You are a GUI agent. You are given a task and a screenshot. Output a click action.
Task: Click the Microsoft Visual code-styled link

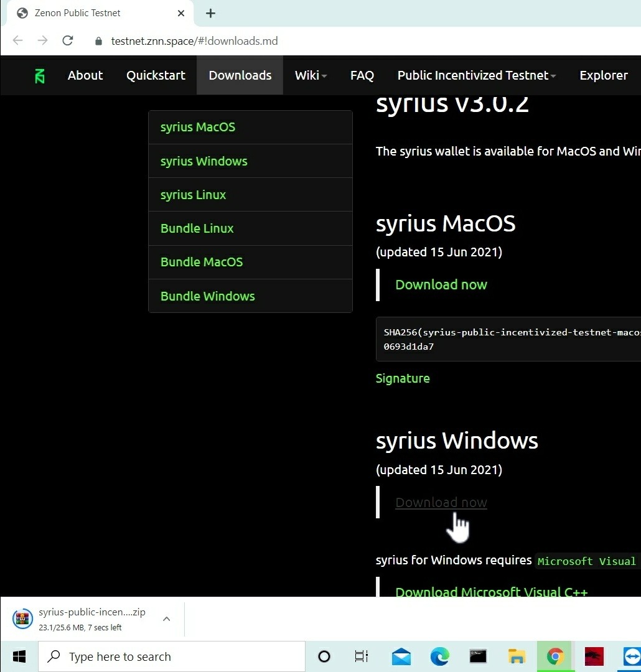tap(587, 561)
